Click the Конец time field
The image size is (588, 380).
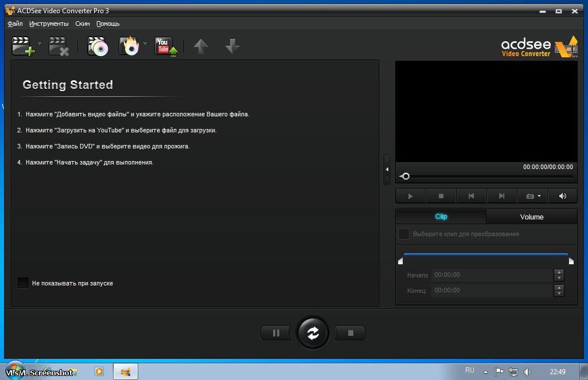[492, 290]
